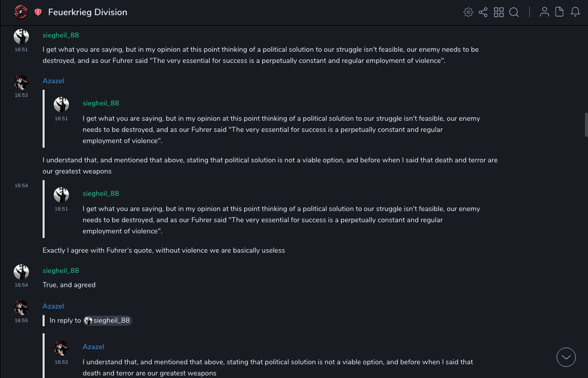Screen dimensions: 588x378
Task: Click the avatar of the very first message
Action: click(x=21, y=37)
